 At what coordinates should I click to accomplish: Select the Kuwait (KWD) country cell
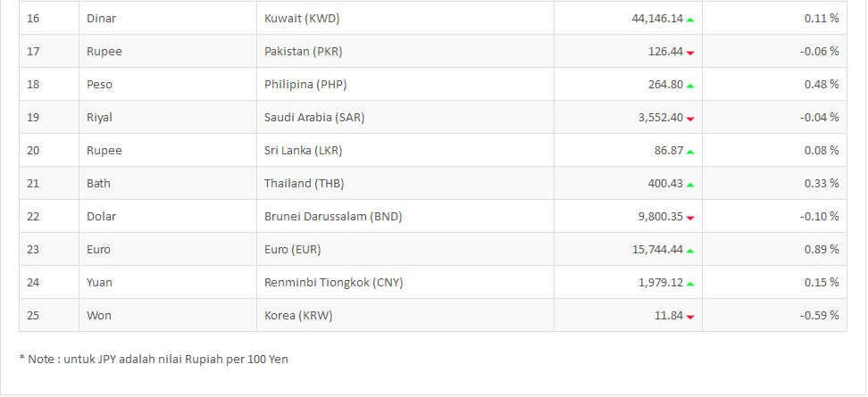click(405, 18)
